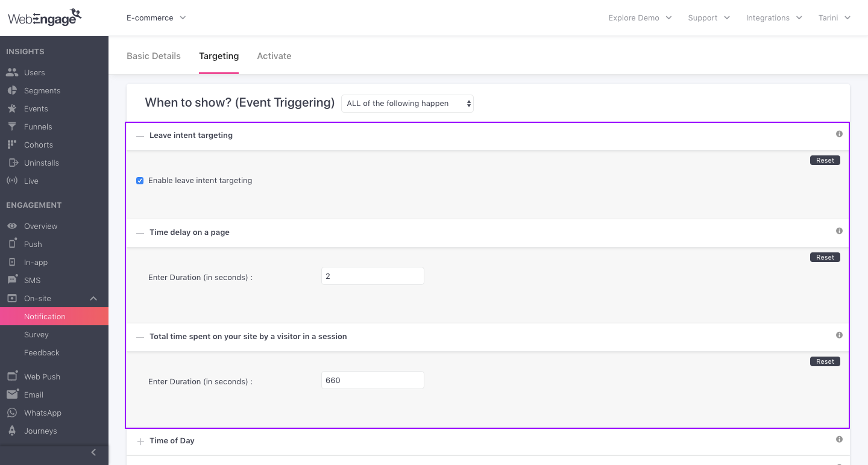
Task: Open the E-commerce project dropdown
Action: (x=156, y=17)
